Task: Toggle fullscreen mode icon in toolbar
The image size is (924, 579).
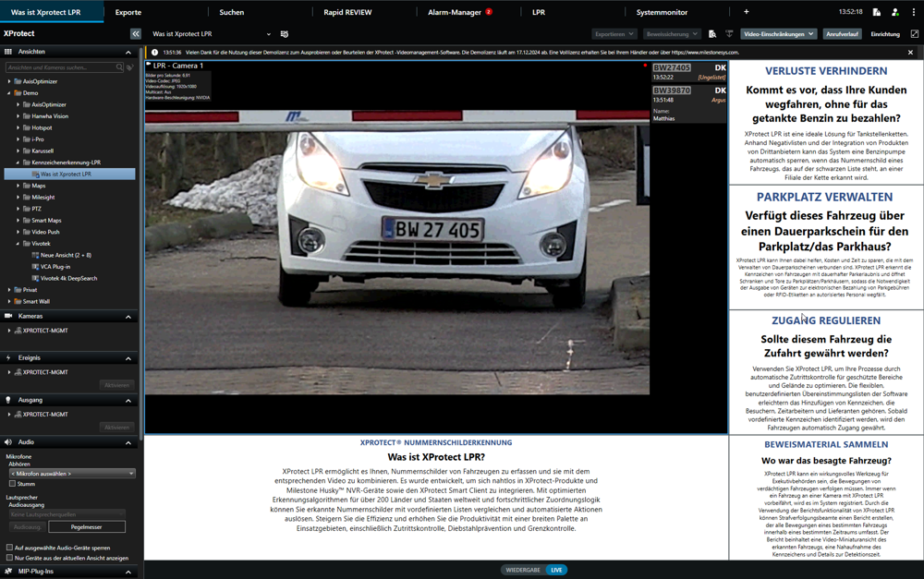Action: pos(915,34)
